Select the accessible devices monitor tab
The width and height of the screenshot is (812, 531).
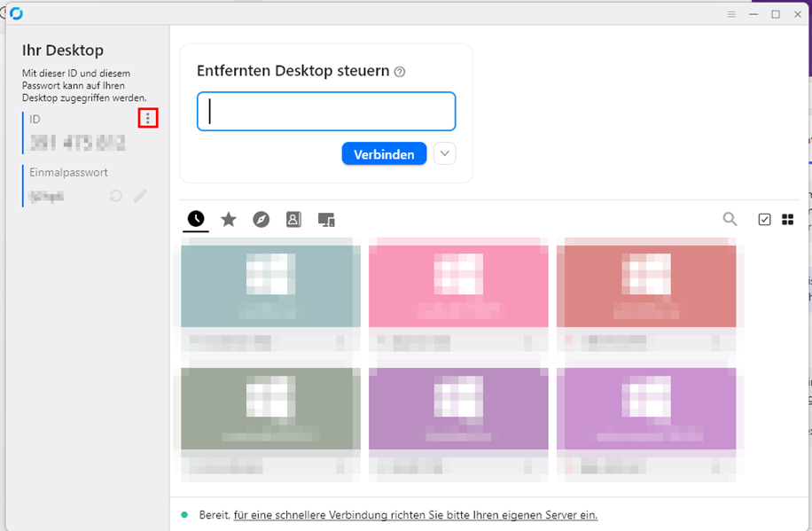pos(326,219)
